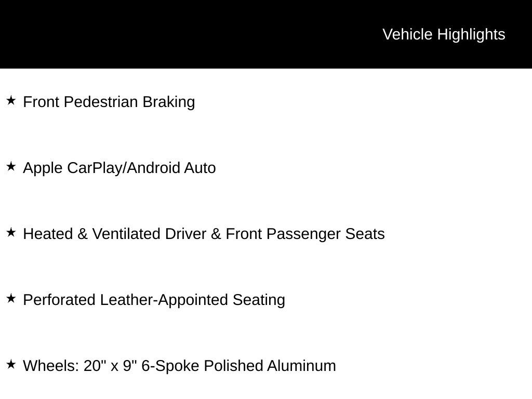
Task: Select the Apple CarPlay/Android Auto text line
Action: click(119, 168)
